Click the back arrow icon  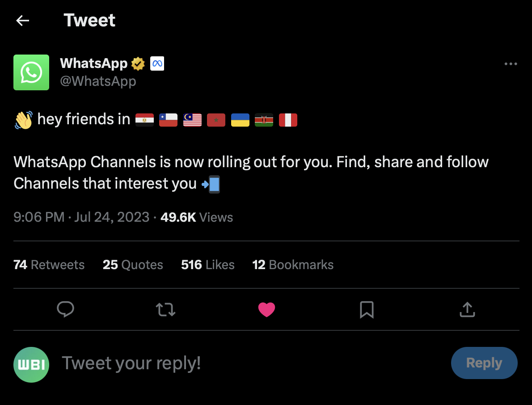click(22, 21)
